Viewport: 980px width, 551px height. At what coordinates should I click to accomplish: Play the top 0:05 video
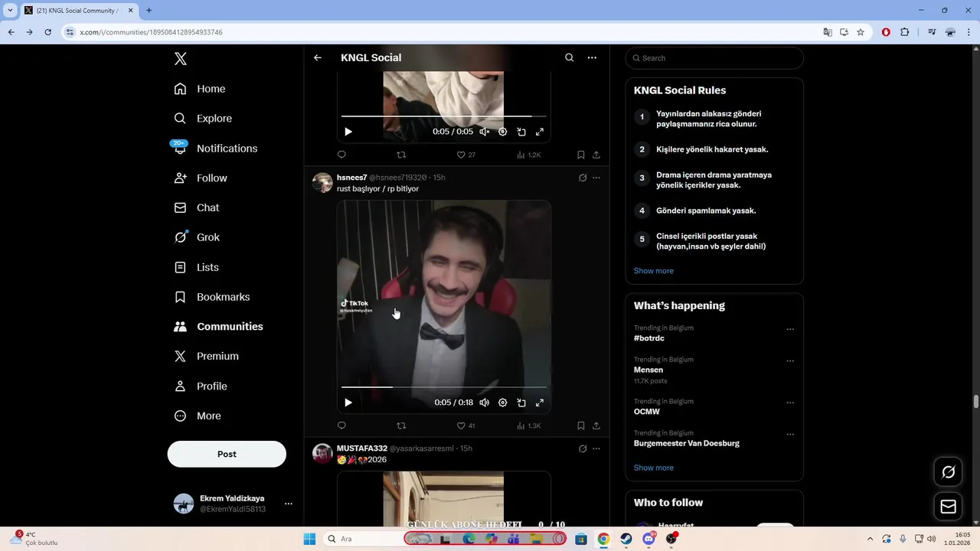click(348, 132)
